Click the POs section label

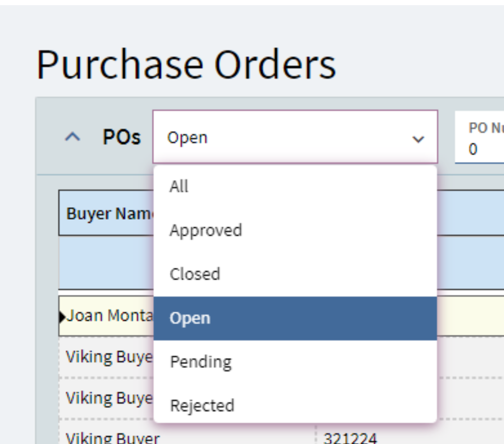(122, 137)
